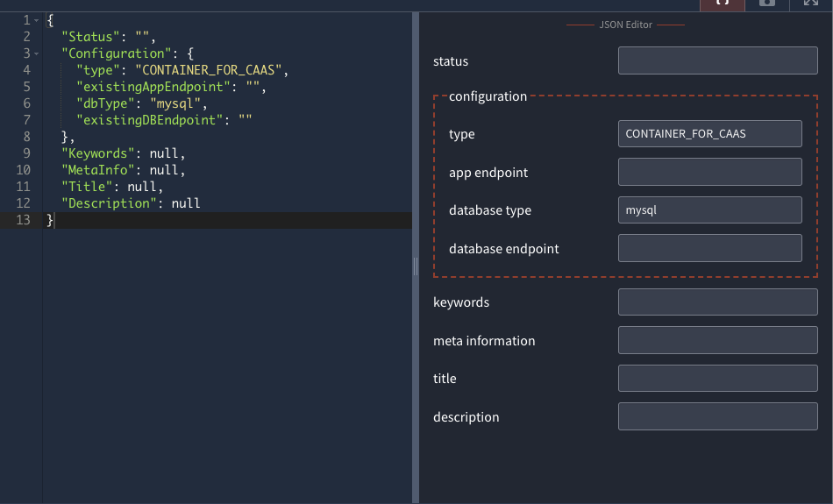This screenshot has height=504, width=833.
Task: Edit the type field with CONTAINER_FOR_CAAS
Action: point(709,134)
